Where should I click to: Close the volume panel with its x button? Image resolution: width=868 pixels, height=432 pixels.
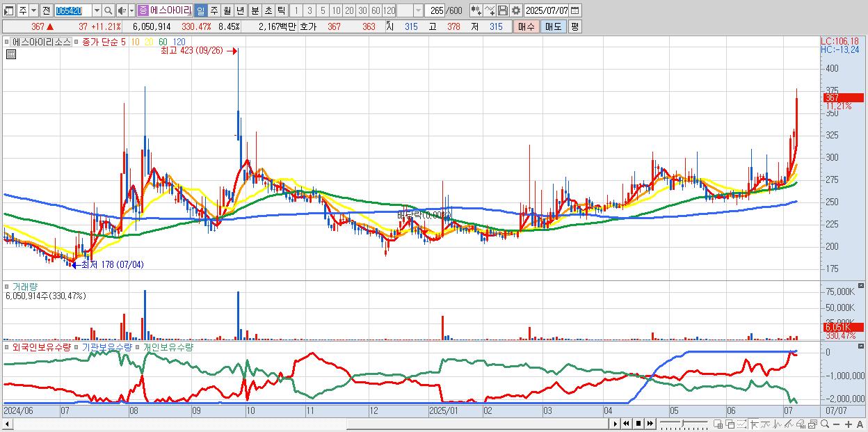point(862,285)
